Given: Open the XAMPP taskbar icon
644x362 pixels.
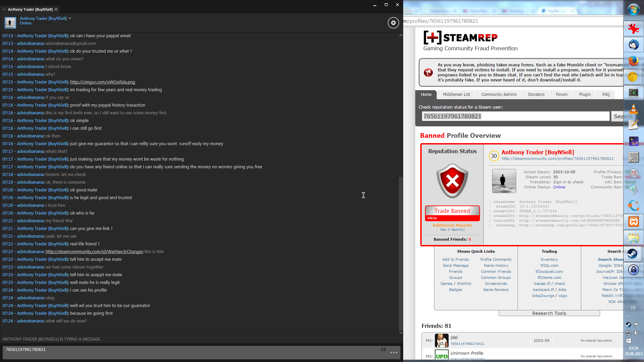Looking at the screenshot, I should pos(633,222).
